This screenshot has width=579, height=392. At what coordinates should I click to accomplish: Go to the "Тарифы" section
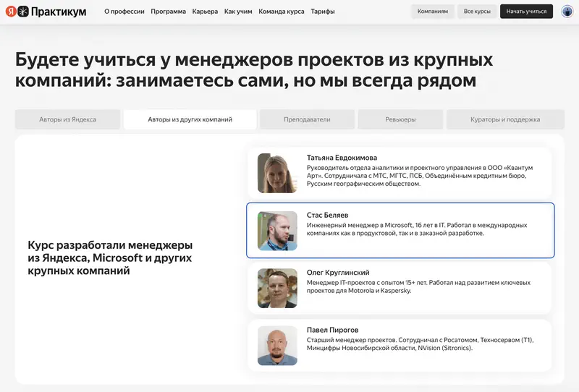[323, 12]
